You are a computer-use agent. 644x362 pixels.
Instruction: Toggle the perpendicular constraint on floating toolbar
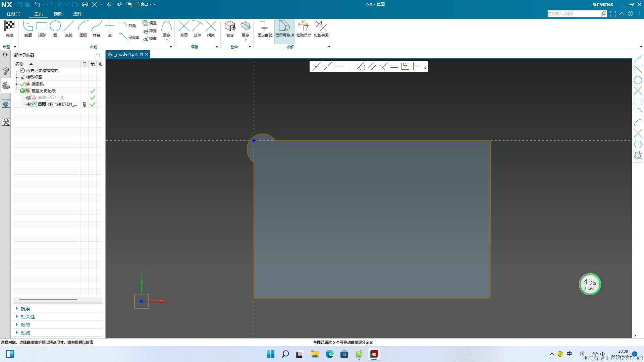pos(383,66)
